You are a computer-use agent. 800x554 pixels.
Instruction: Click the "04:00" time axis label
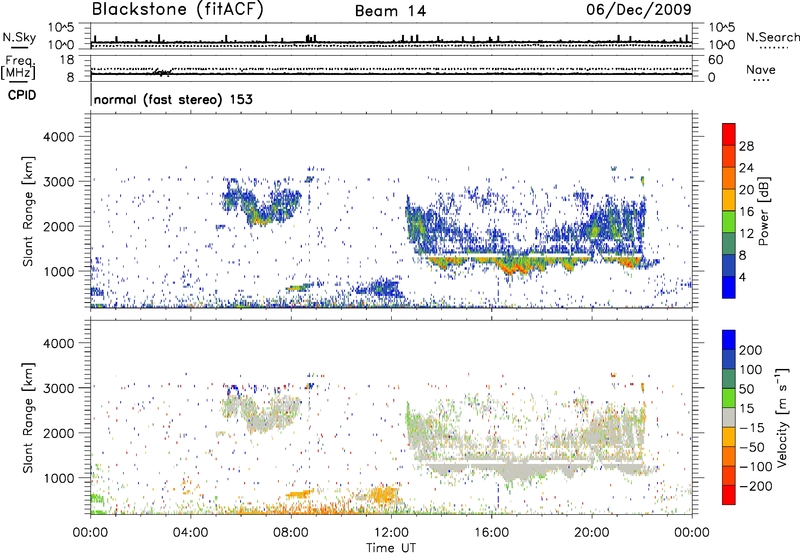pos(191,533)
